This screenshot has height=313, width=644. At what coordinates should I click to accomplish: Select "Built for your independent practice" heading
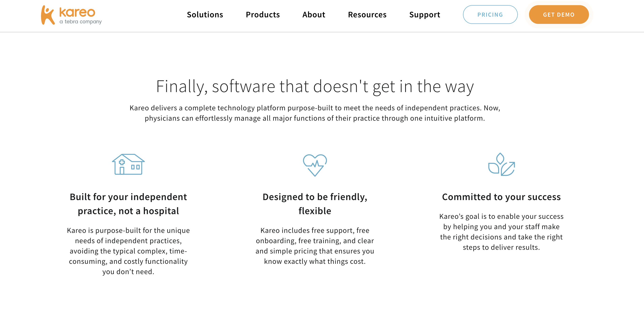click(x=128, y=204)
